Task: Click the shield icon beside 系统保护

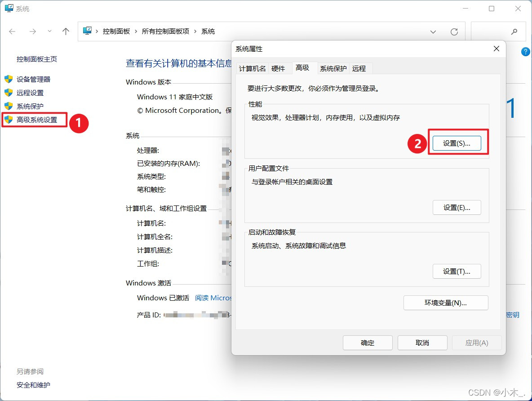Action: [9, 106]
